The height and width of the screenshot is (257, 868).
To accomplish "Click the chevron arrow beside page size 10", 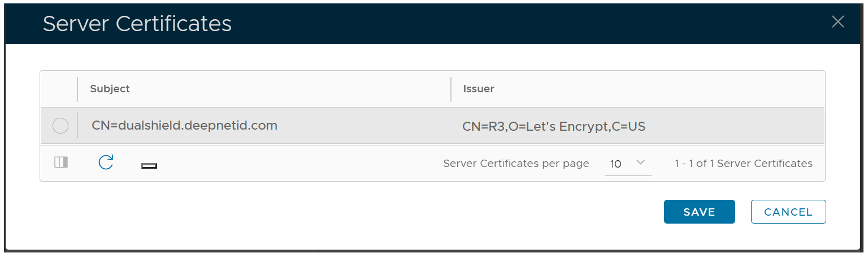I will point(640,163).
